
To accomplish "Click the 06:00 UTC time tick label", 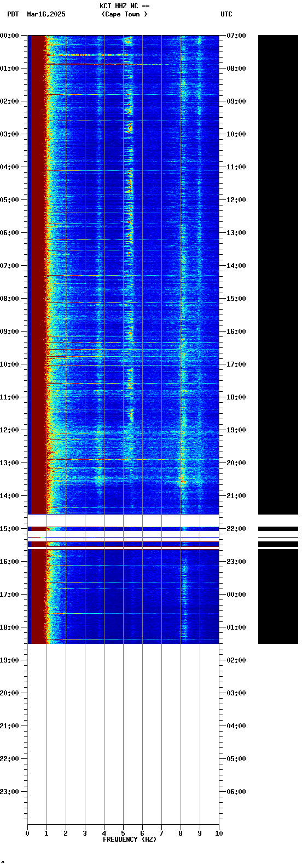I will [x=236, y=792].
